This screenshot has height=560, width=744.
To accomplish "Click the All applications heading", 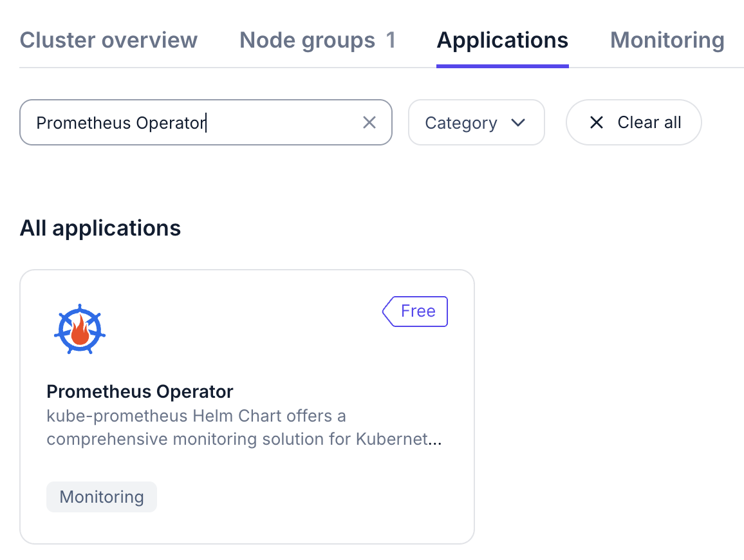I will 100,228.
